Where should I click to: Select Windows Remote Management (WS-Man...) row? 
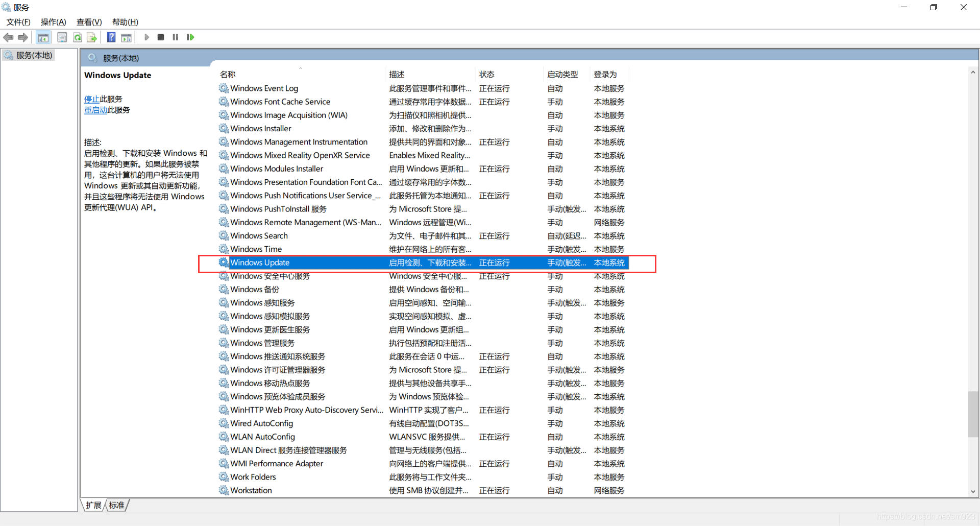click(423, 223)
